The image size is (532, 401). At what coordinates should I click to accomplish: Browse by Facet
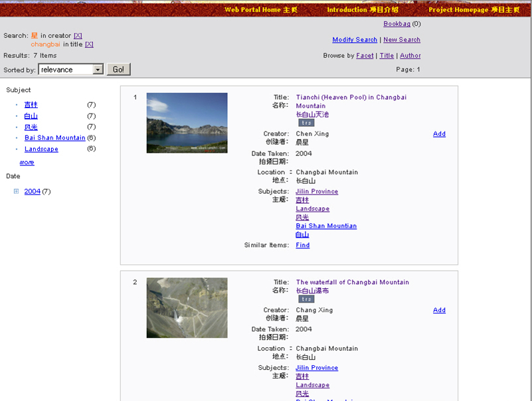click(365, 56)
